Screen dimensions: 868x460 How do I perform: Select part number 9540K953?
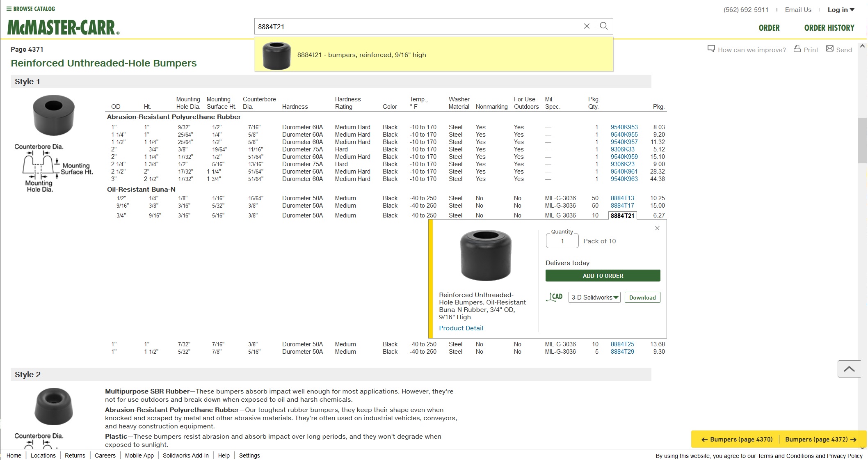point(624,127)
